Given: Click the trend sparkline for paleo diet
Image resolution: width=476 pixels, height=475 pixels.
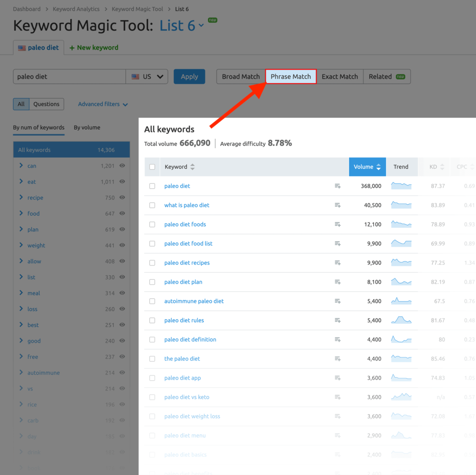Looking at the screenshot, I should pos(402,186).
